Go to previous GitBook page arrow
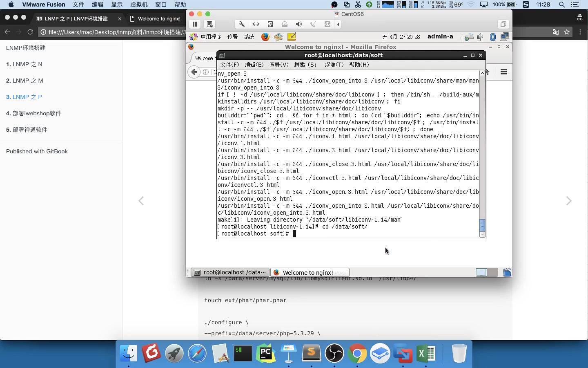This screenshot has width=588, height=368. (x=141, y=201)
